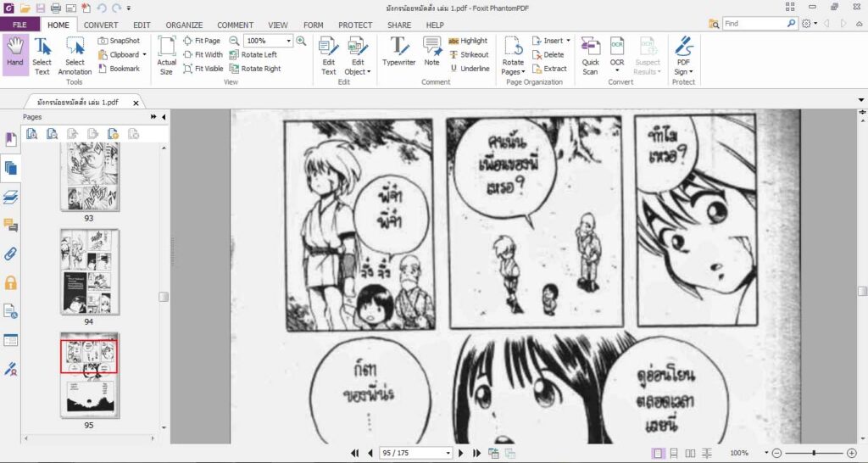Go to the next page
The width and height of the screenshot is (868, 463).
point(460,453)
